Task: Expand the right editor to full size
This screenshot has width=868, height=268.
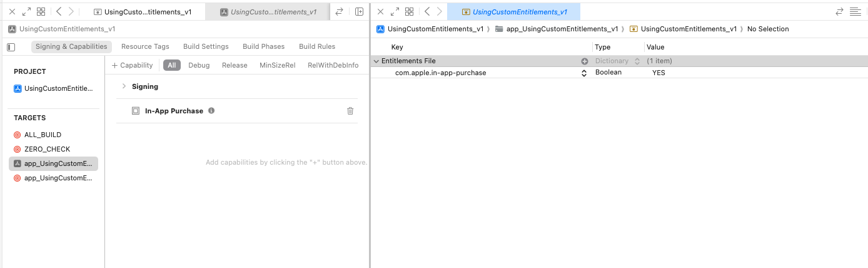Action: coord(395,11)
